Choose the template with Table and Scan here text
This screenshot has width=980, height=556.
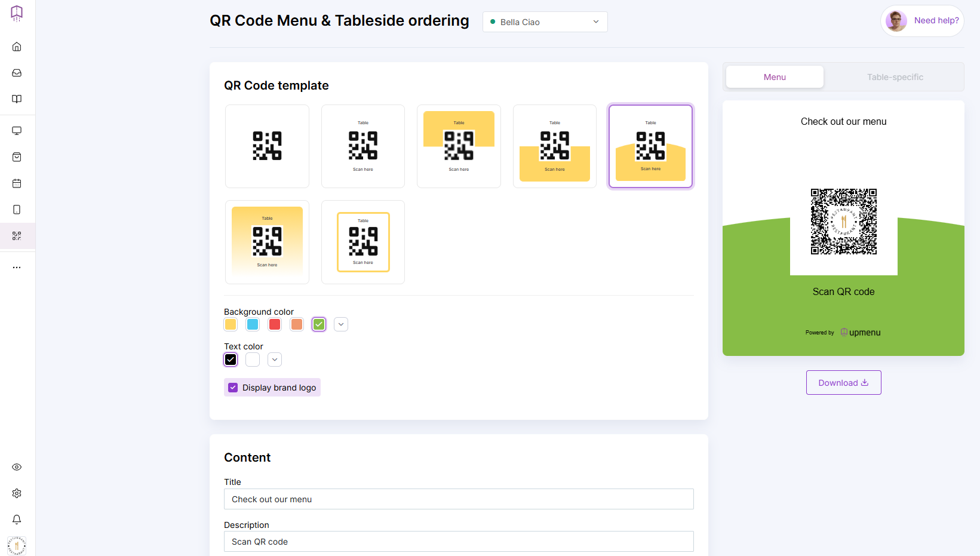[x=363, y=146]
